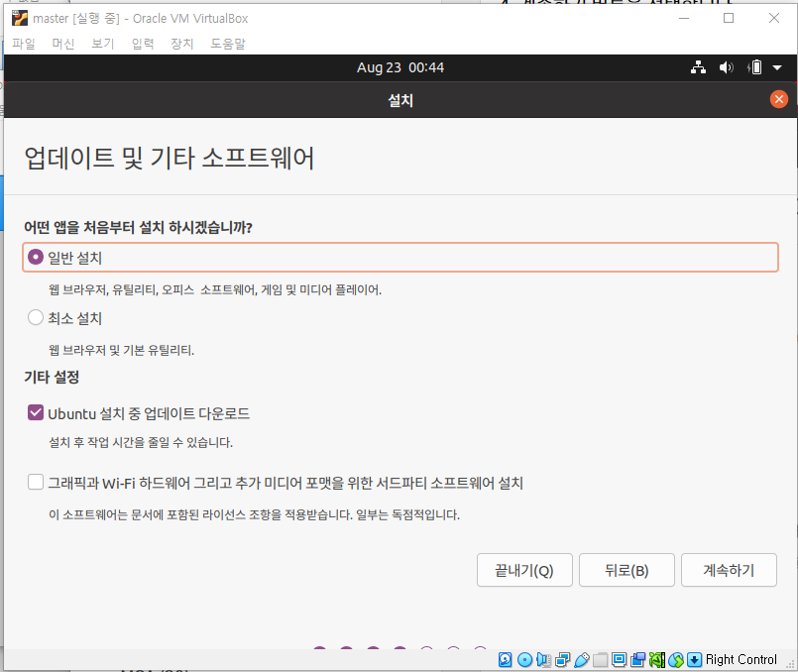Click the 웹 브라우저 및 기본 유틸리티 description
This screenshot has width=798, height=672.
click(122, 350)
